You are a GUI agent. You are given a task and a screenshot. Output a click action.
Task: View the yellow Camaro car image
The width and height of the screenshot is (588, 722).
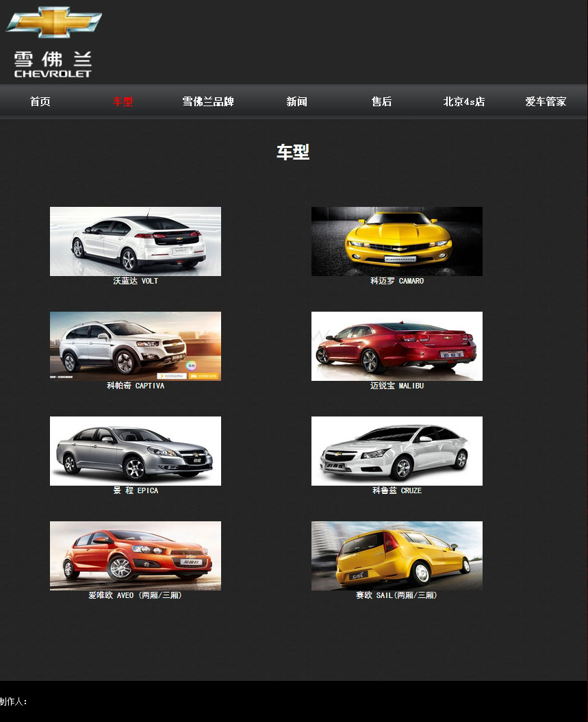pyautogui.click(x=397, y=241)
